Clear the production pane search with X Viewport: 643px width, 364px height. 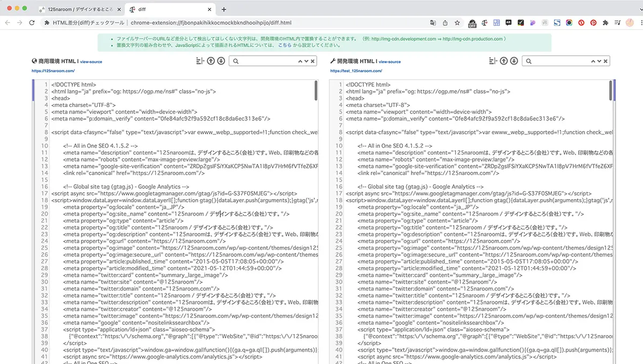[312, 61]
